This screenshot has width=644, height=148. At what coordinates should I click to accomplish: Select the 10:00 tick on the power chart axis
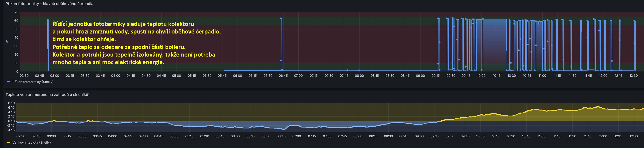pos(481,76)
